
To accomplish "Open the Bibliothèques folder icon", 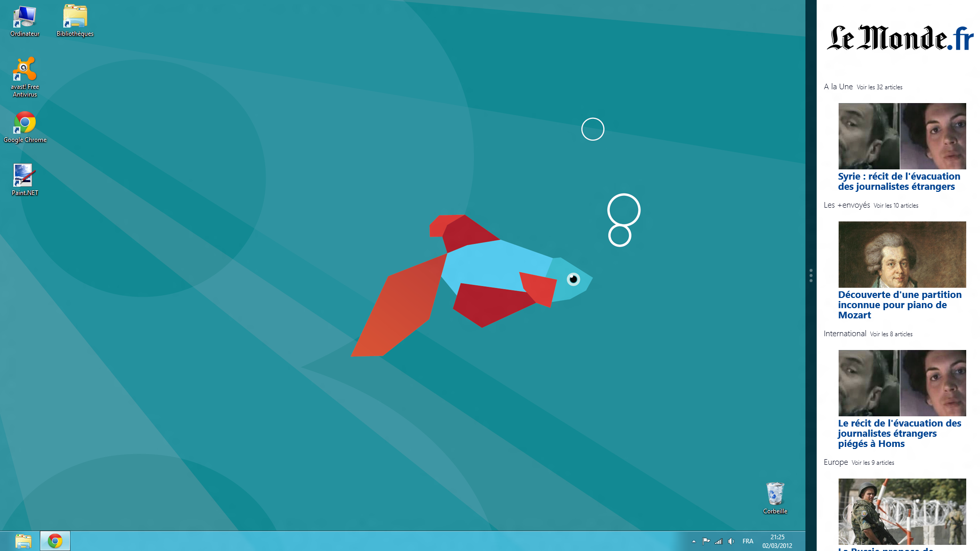I will [75, 21].
